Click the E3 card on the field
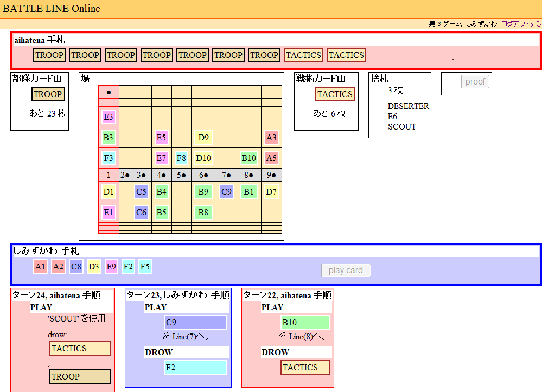The width and height of the screenshot is (542, 392). pyautogui.click(x=109, y=117)
